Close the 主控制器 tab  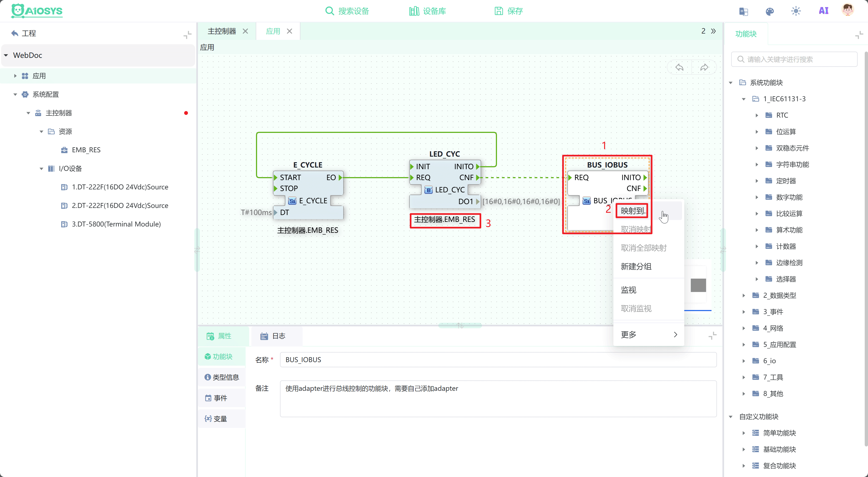(x=245, y=31)
